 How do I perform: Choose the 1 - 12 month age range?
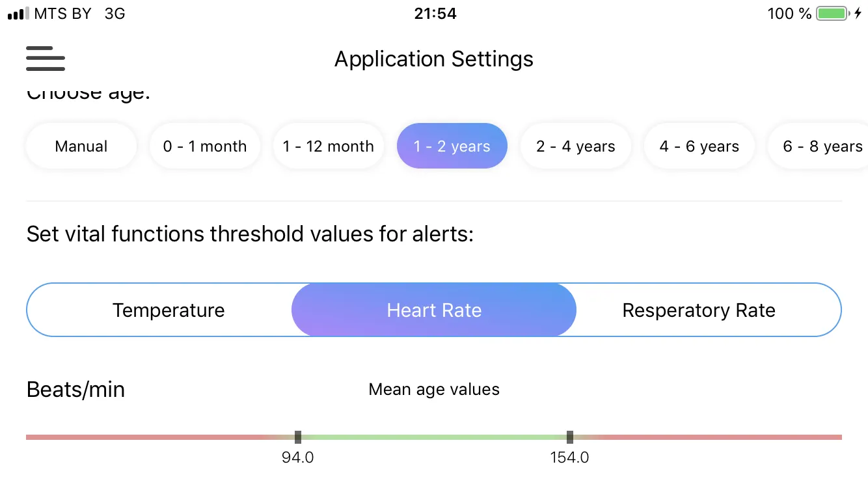point(329,146)
